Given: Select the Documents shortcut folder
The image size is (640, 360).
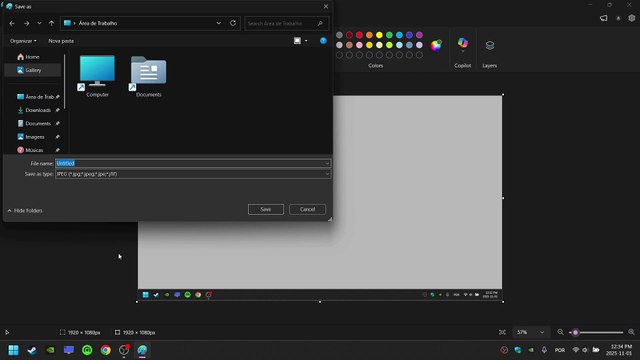Looking at the screenshot, I should click(x=149, y=76).
